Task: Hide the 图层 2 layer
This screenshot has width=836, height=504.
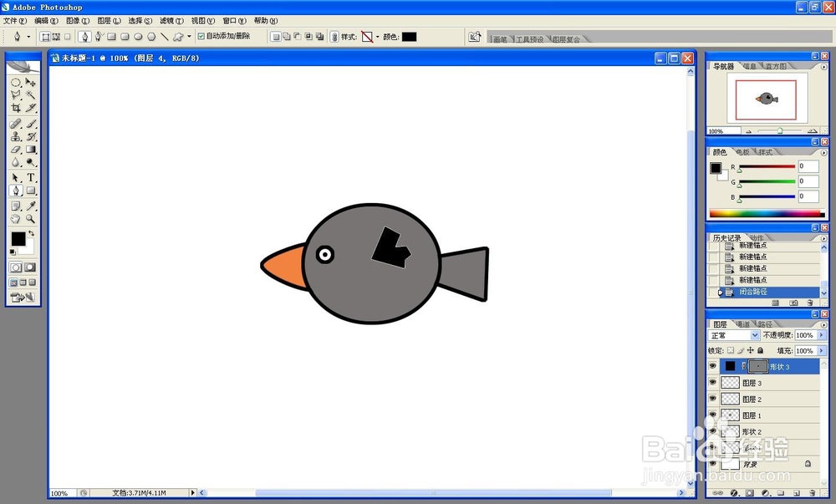Action: tap(713, 399)
